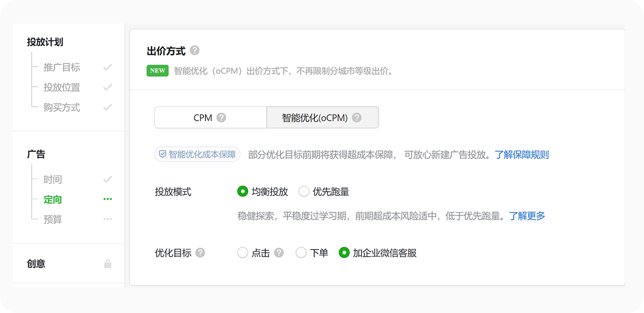Select 点击 optimization goal radio

242,252
